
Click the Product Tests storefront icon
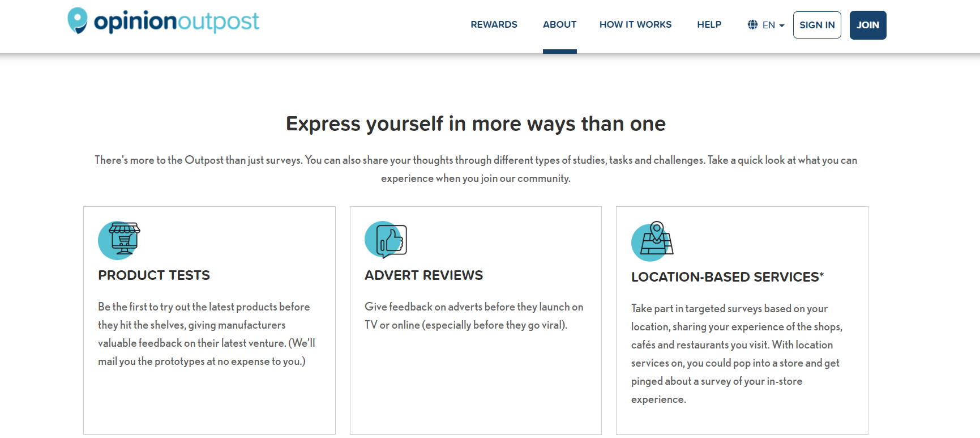pyautogui.click(x=119, y=240)
